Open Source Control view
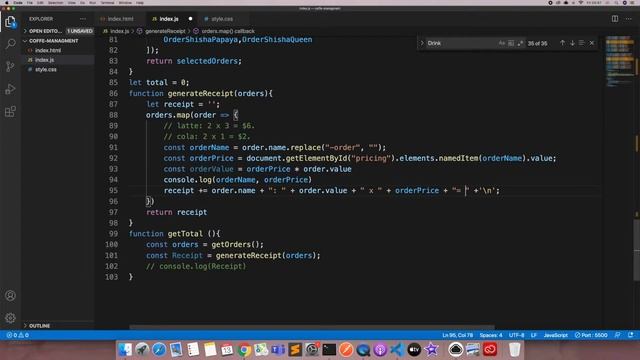This screenshot has width=640, height=360. [11, 66]
